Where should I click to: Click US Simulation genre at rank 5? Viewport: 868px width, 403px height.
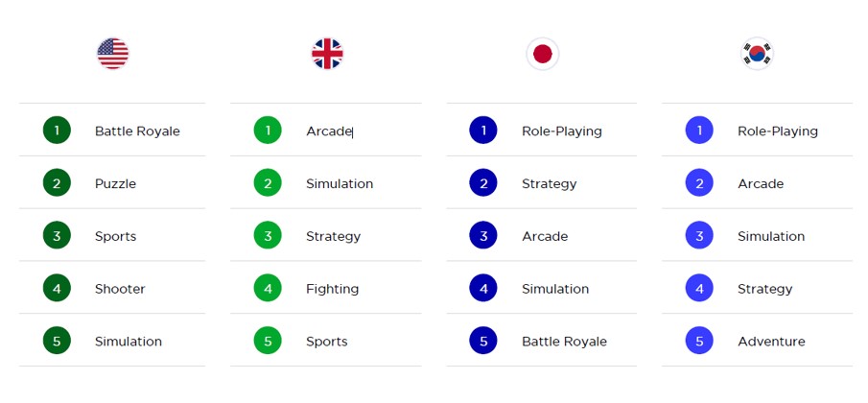tap(128, 342)
